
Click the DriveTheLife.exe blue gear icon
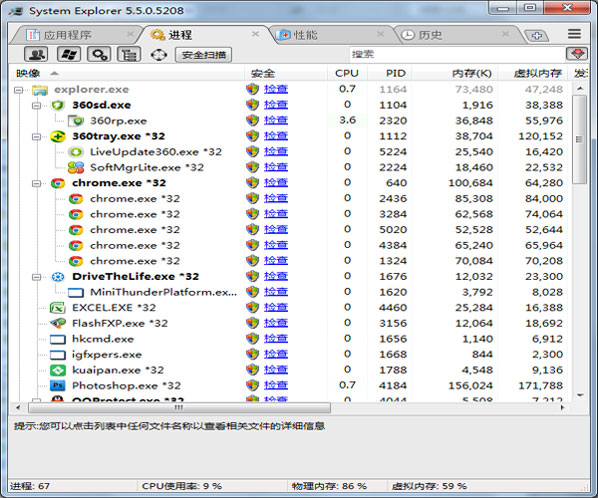tap(58, 277)
